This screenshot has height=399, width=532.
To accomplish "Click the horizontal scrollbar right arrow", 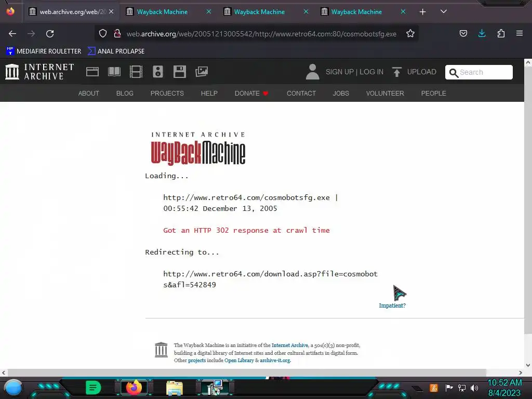I will [x=521, y=373].
